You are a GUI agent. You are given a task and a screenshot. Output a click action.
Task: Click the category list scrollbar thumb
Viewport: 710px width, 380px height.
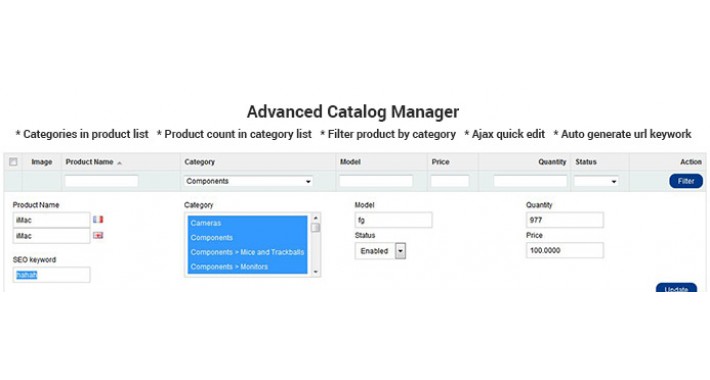(316, 227)
